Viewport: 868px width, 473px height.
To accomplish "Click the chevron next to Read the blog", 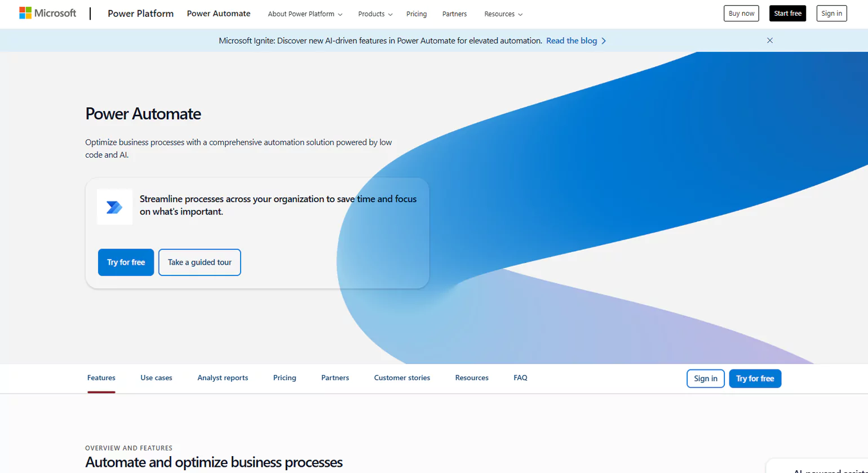I will pos(605,41).
